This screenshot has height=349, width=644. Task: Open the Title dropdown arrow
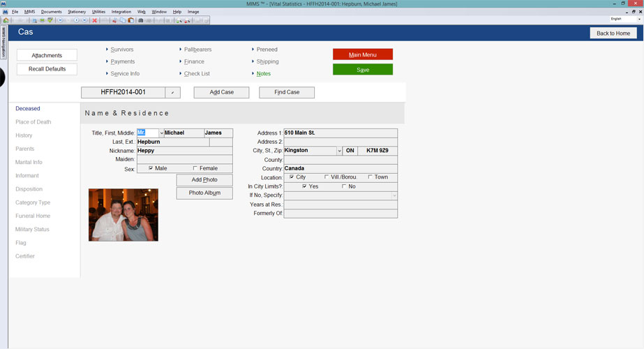pos(161,133)
